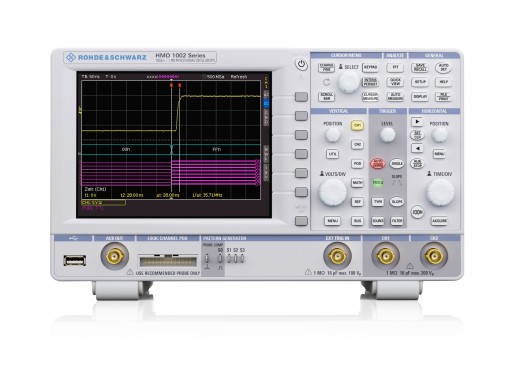Toggle the RUN/STOP button
Viewport: 520px width, 380px height.
(x=417, y=163)
